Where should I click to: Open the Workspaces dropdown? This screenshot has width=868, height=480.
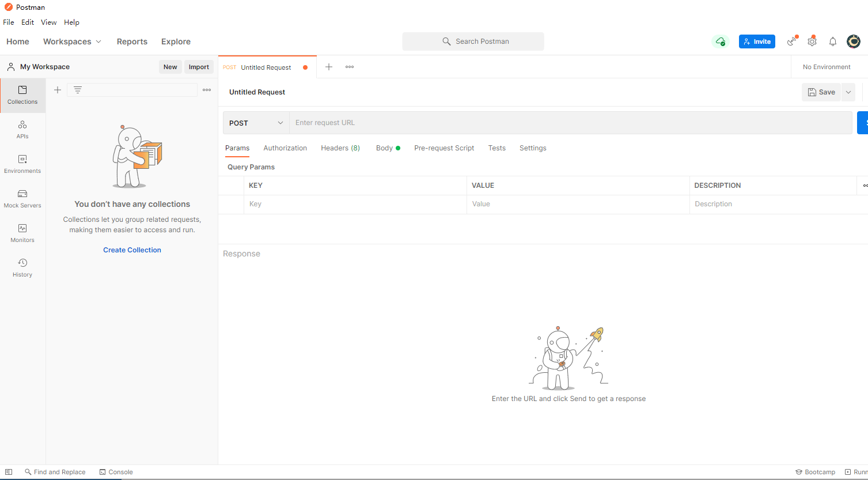click(x=72, y=41)
